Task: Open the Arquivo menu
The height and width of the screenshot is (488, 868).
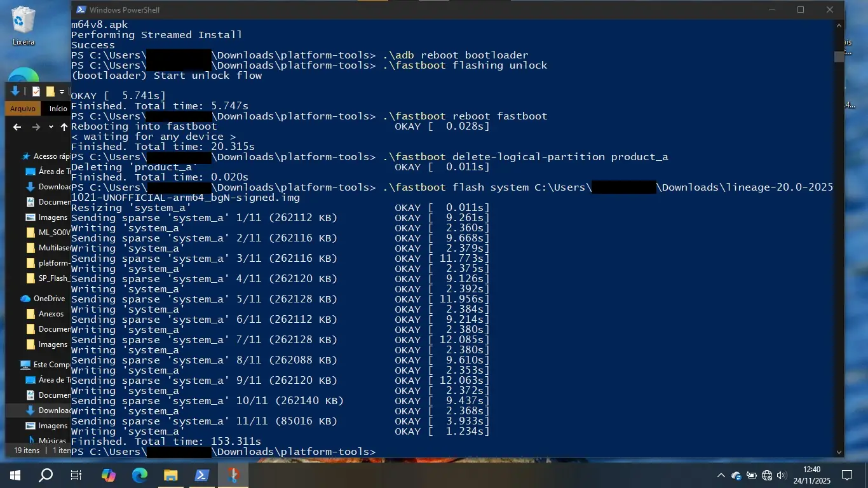Action: pyautogui.click(x=22, y=109)
